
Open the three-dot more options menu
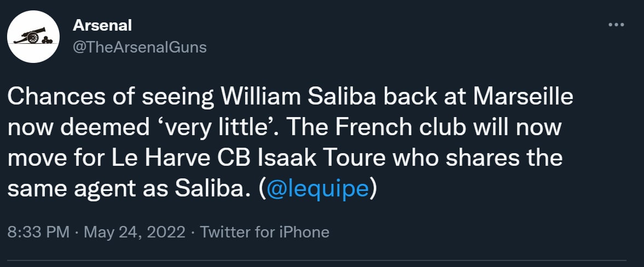click(x=616, y=25)
